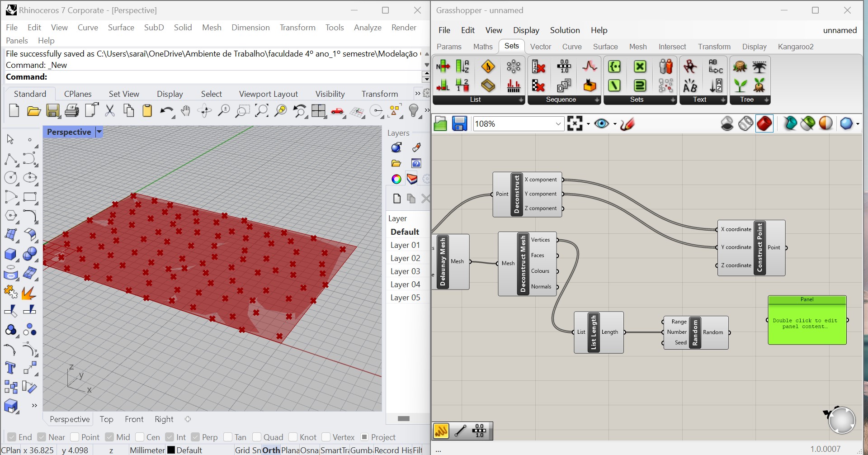Viewport: 868px width, 455px height.
Task: Click the color wheel icon in Layers panel
Action: point(396,179)
